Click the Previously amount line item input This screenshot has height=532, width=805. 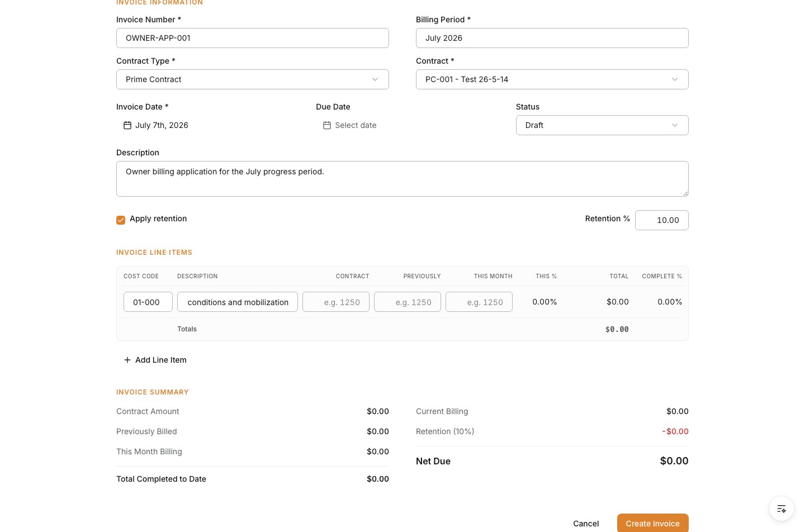pos(408,302)
